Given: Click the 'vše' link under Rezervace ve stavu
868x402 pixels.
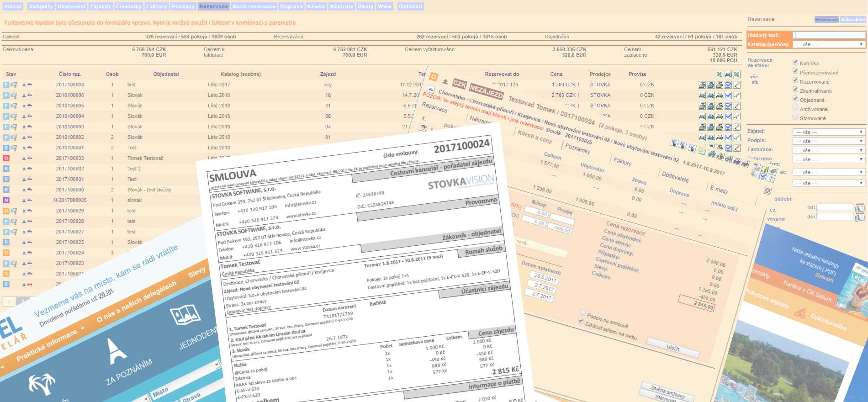Looking at the screenshot, I should tap(754, 77).
